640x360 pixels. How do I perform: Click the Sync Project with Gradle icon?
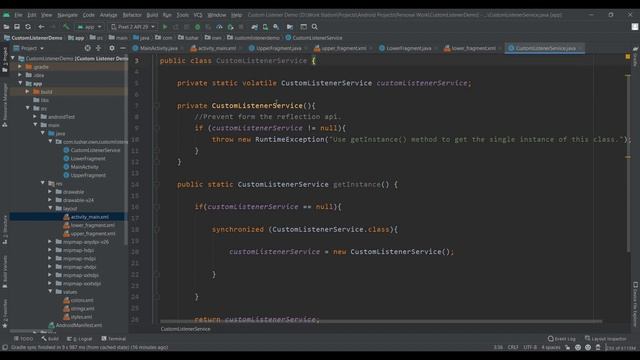(x=254, y=27)
